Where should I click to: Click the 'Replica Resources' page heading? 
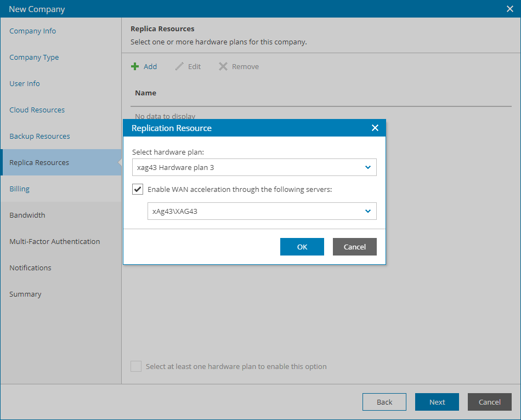point(162,29)
